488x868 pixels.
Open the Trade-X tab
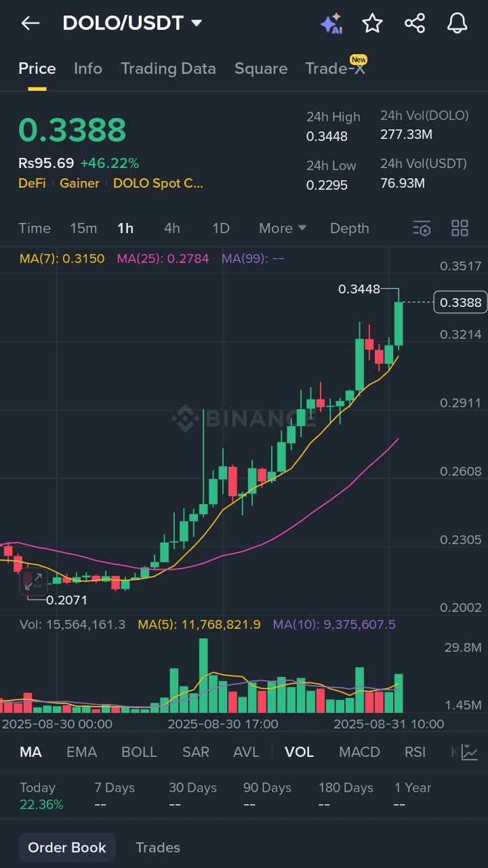(335, 68)
